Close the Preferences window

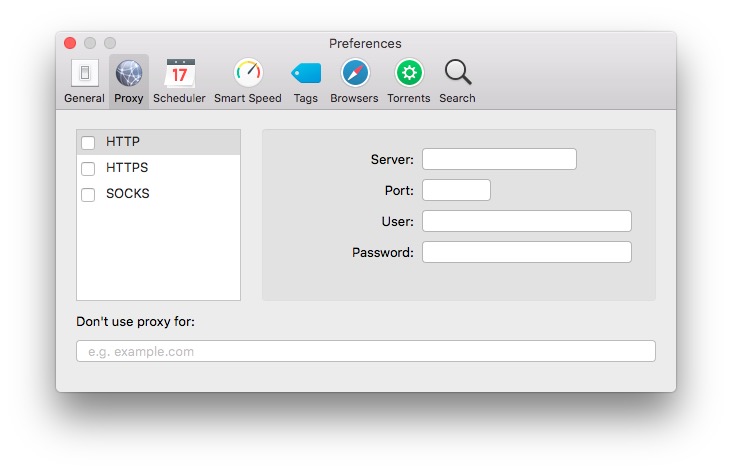coord(70,43)
